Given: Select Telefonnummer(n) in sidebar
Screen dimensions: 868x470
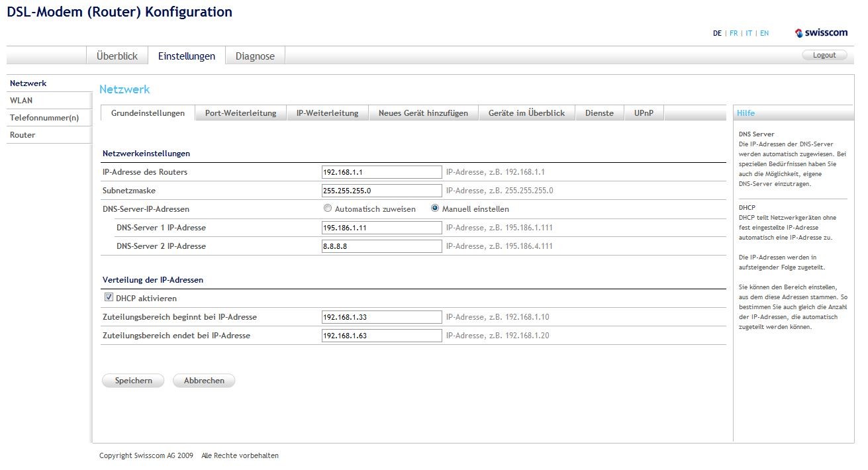Looking at the screenshot, I should click(44, 118).
